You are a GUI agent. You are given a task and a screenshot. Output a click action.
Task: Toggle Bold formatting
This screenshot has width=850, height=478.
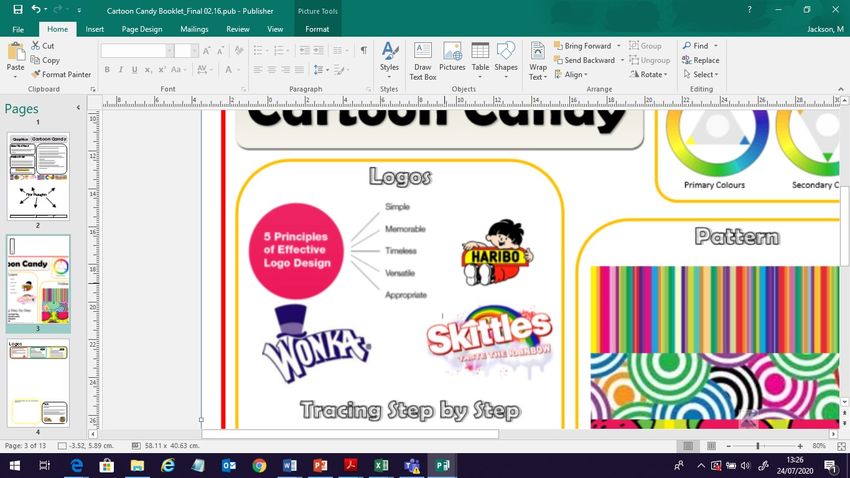107,69
